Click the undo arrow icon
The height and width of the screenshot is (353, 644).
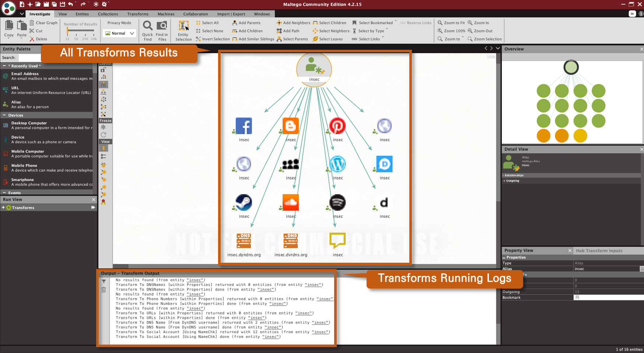(x=70, y=4)
